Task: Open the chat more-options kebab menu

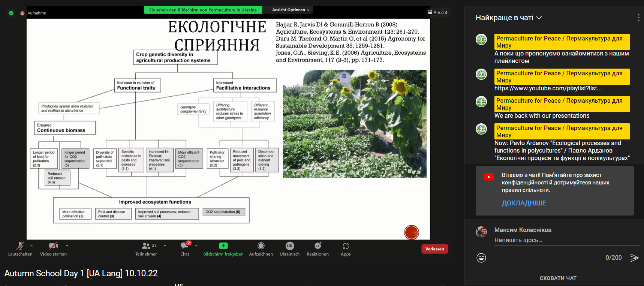Action: [639, 18]
